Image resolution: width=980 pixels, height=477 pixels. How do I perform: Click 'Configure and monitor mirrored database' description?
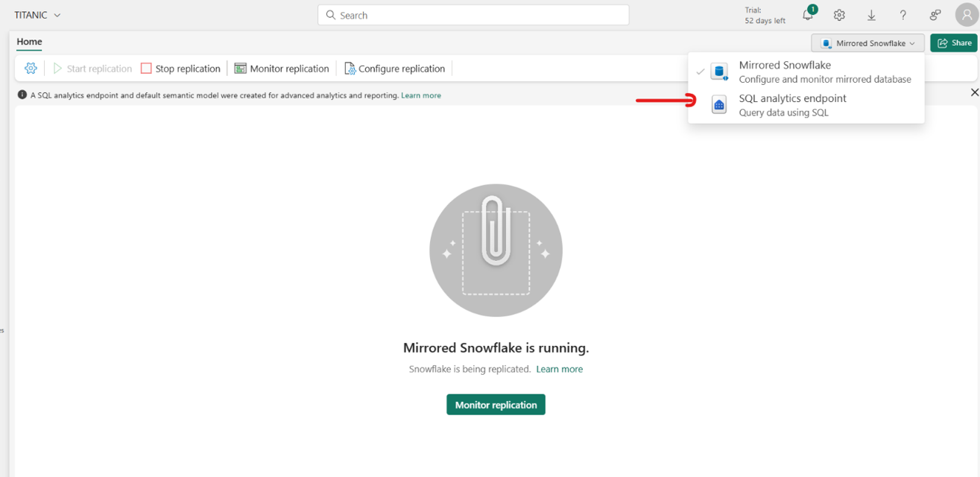click(x=825, y=79)
